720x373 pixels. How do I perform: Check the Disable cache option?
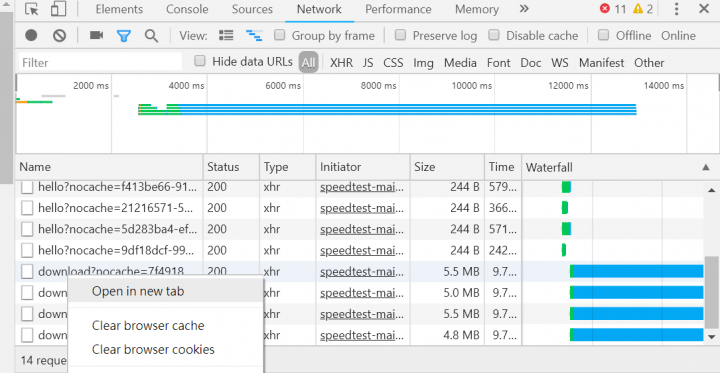(494, 35)
